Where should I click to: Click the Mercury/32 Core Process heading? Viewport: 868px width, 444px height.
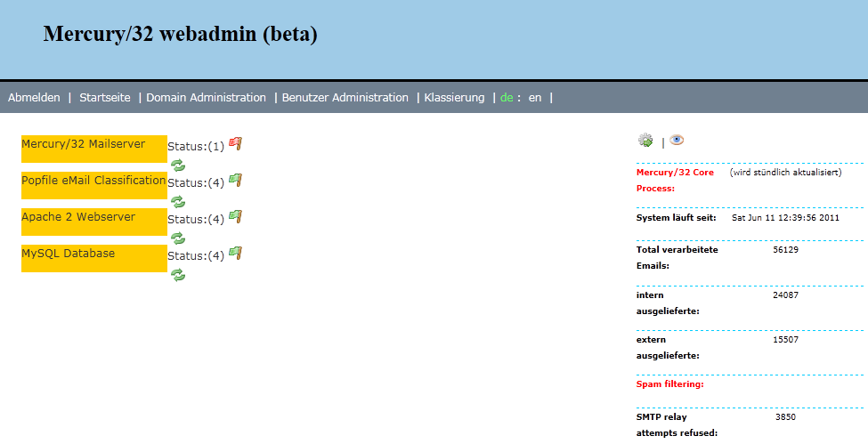click(x=676, y=181)
